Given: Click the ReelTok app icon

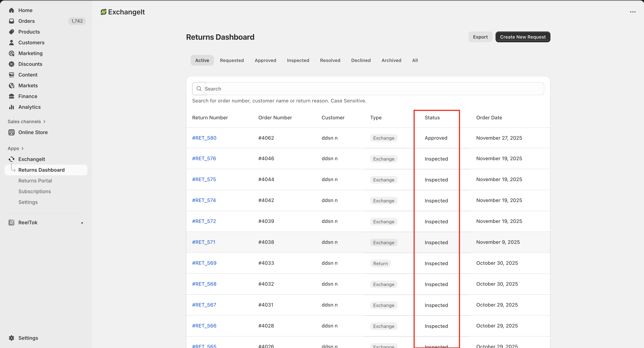Looking at the screenshot, I should pyautogui.click(x=12, y=223).
